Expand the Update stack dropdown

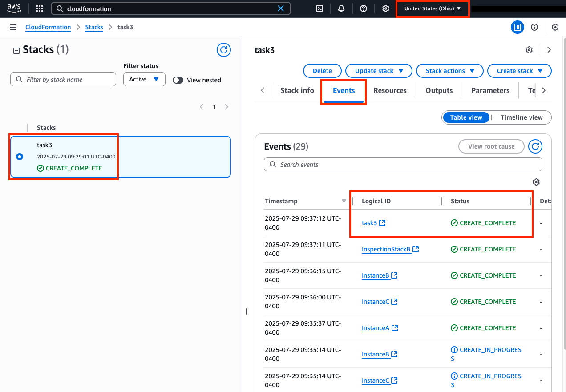(x=379, y=71)
